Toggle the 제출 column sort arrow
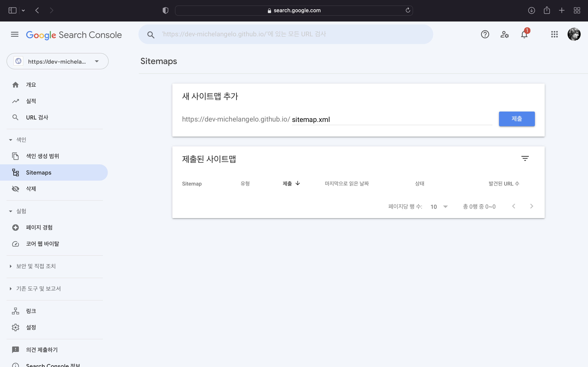Viewport: 588px width, 367px height. tap(298, 183)
